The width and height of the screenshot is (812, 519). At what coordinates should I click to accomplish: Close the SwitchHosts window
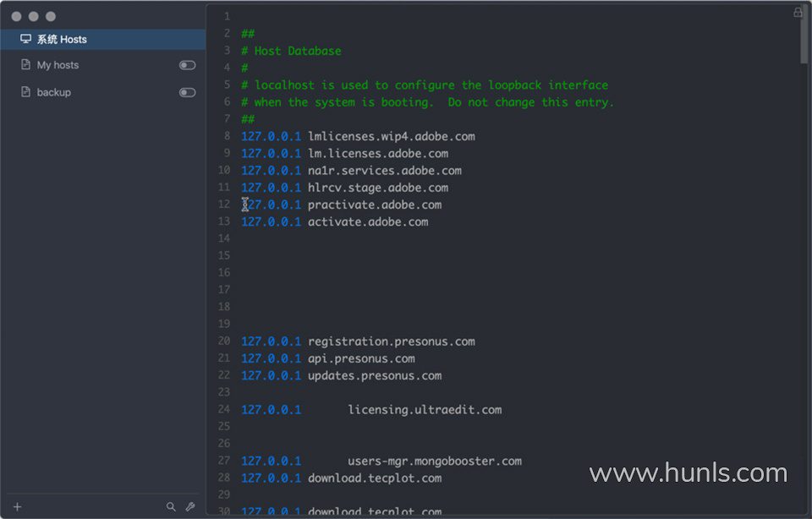coord(16,16)
